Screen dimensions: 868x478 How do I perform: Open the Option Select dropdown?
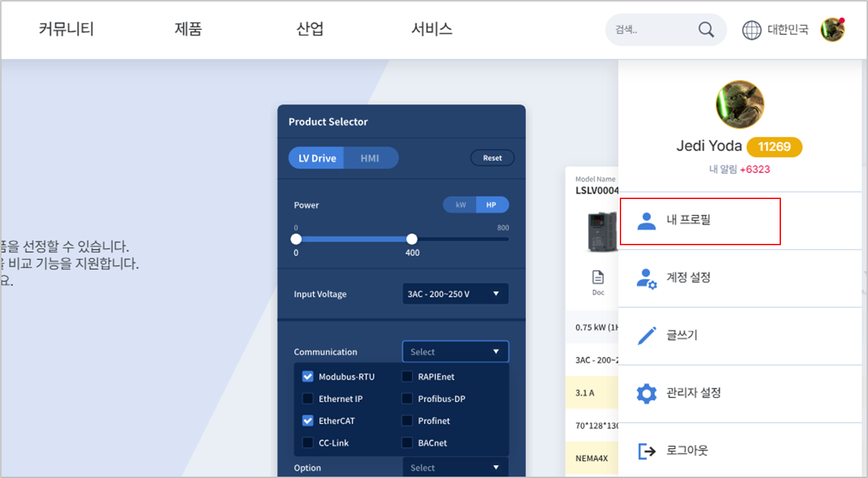pos(455,467)
